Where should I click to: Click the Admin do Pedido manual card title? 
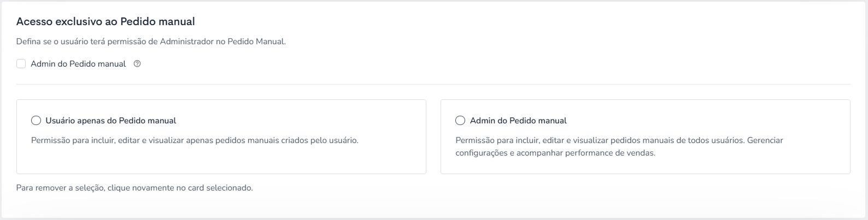click(x=518, y=121)
